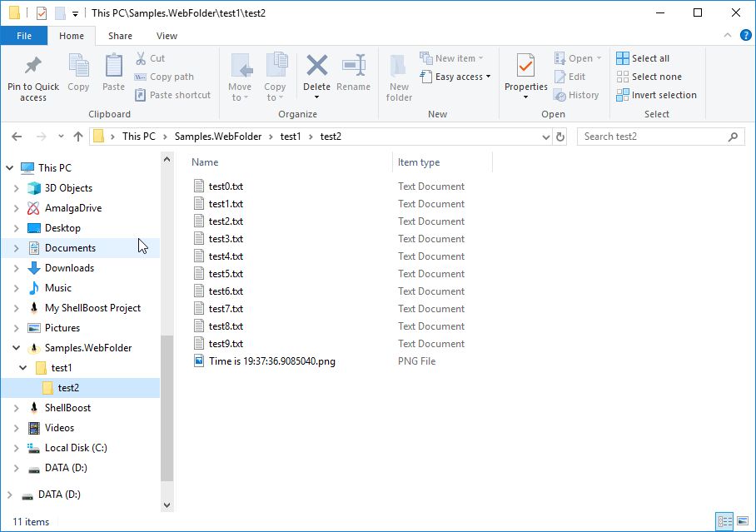This screenshot has width=756, height=532.
Task: Click Invert selection
Action: coord(656,95)
